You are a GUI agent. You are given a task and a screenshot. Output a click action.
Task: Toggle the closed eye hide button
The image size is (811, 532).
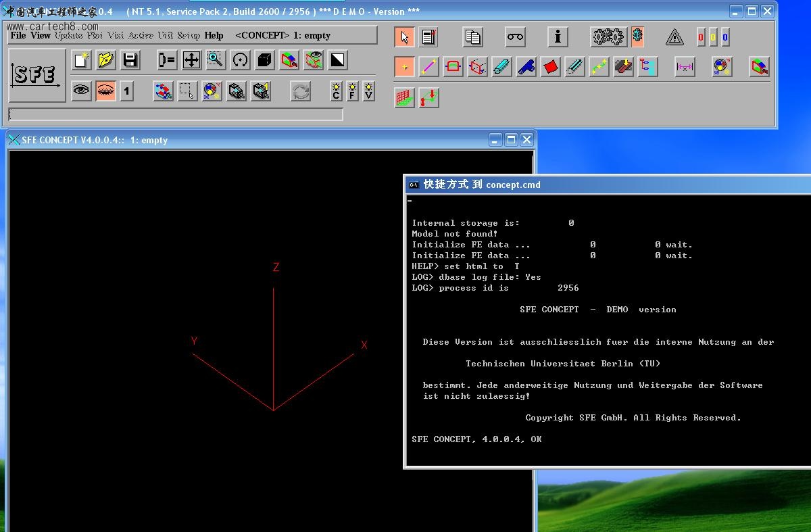click(x=105, y=91)
